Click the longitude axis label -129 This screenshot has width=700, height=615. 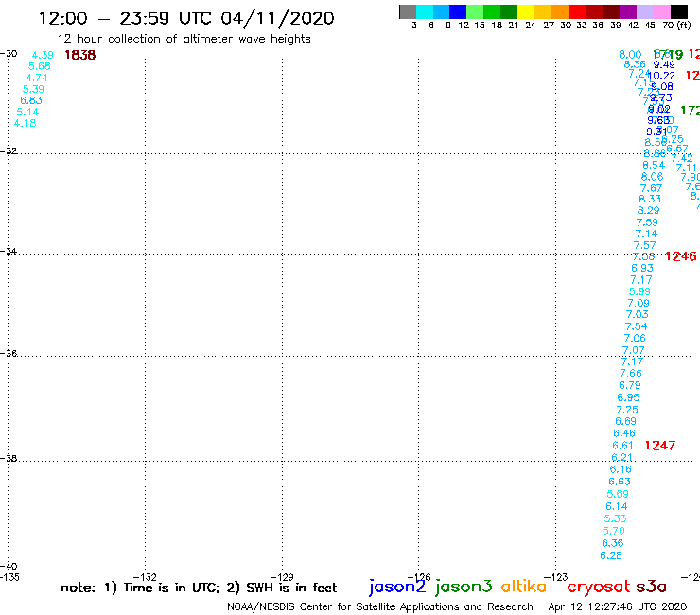coord(282,577)
